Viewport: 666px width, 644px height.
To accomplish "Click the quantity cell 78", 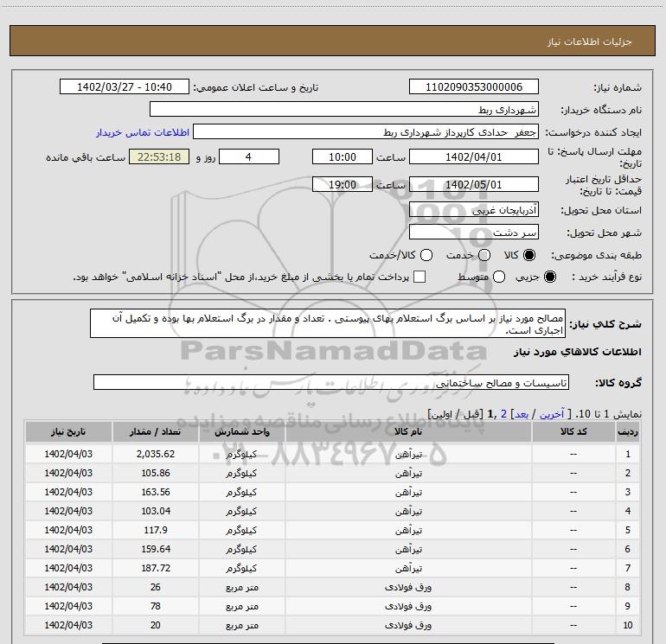I will tap(156, 606).
